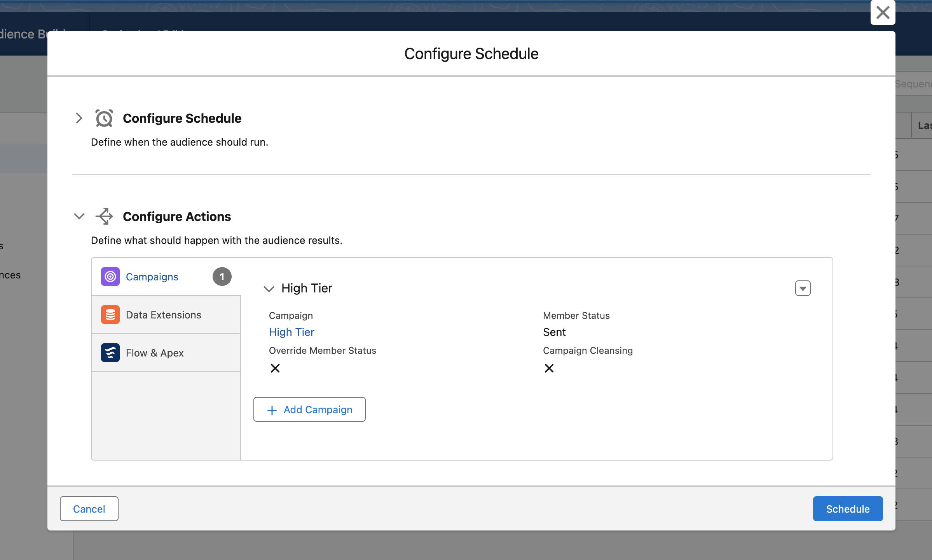Screen dimensions: 932x560
Task: Click the blue Schedule button
Action: tap(847, 509)
